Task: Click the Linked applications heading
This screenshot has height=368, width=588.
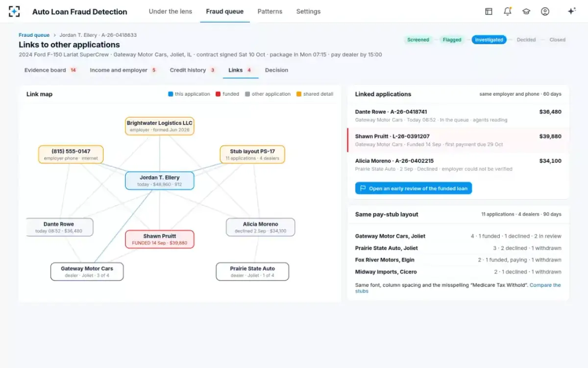Action: click(383, 94)
